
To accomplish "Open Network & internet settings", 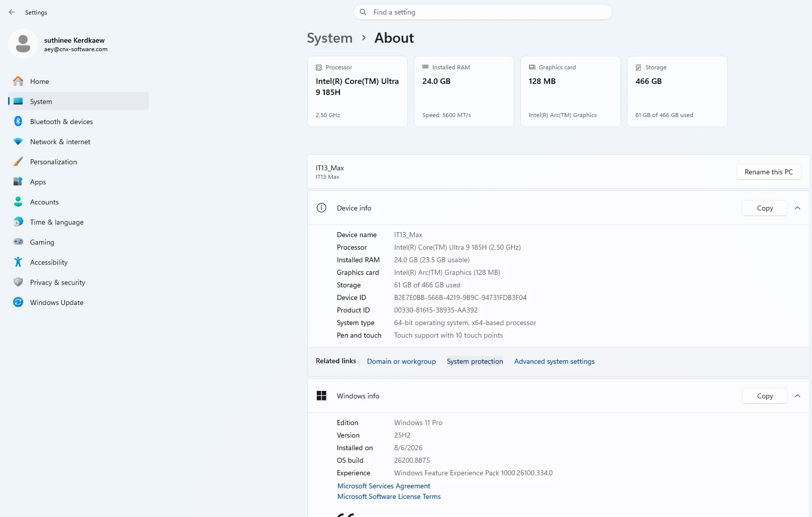I will (x=78, y=142).
